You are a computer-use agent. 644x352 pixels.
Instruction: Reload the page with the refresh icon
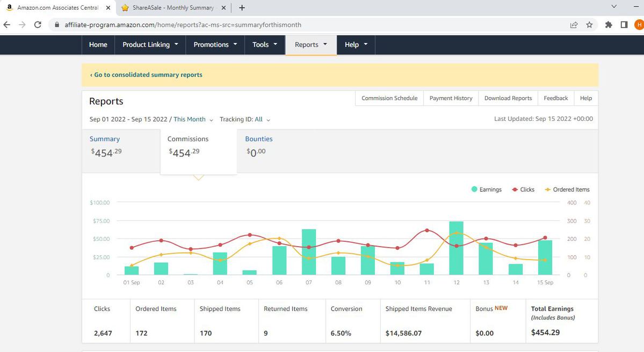38,25
